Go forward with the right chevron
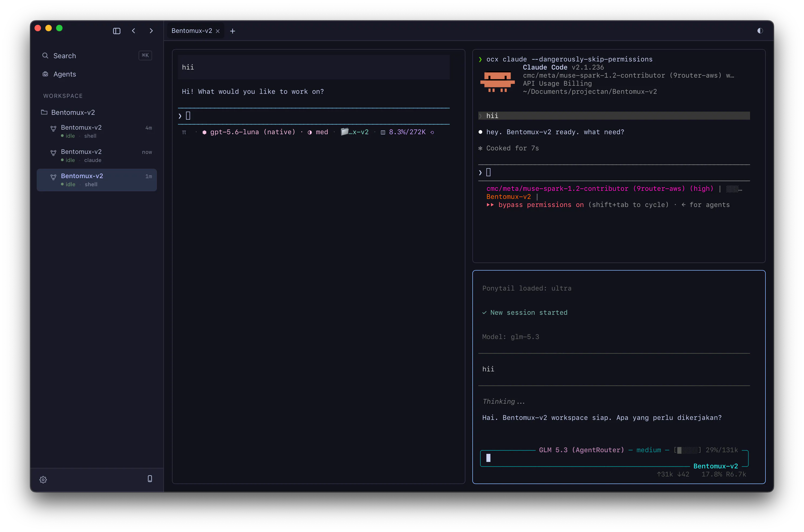The height and width of the screenshot is (532, 804). (x=151, y=31)
